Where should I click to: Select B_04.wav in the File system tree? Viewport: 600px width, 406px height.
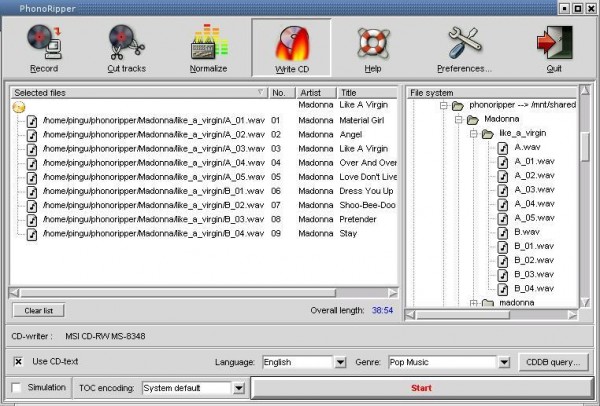click(534, 289)
